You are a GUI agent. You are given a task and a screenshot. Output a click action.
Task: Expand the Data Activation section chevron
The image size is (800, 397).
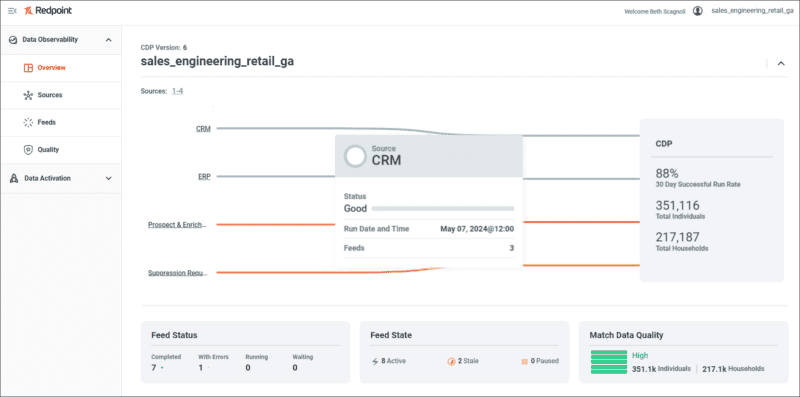[108, 179]
